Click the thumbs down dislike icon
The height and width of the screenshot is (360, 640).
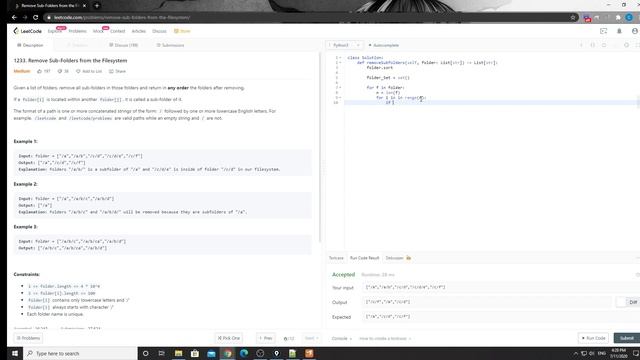pos(60,71)
